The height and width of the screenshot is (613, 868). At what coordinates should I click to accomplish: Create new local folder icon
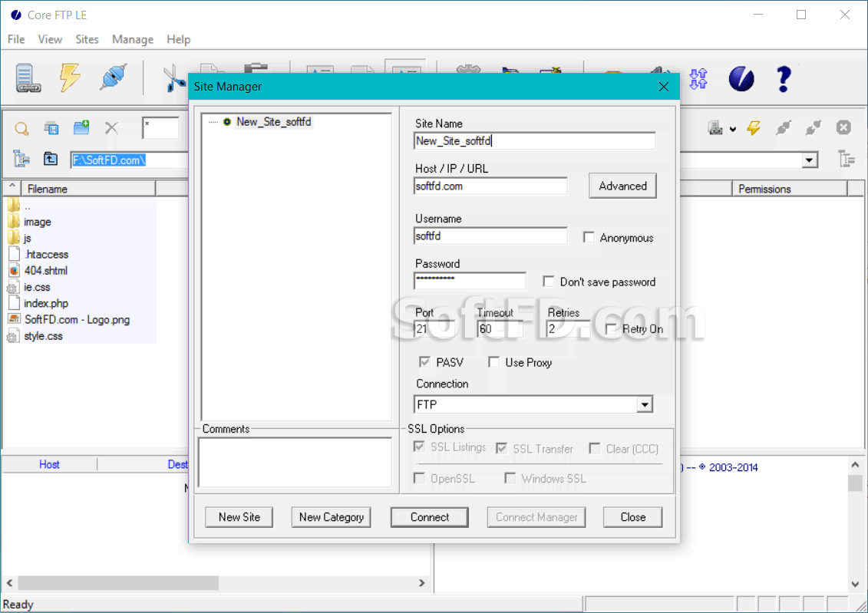tap(81, 128)
